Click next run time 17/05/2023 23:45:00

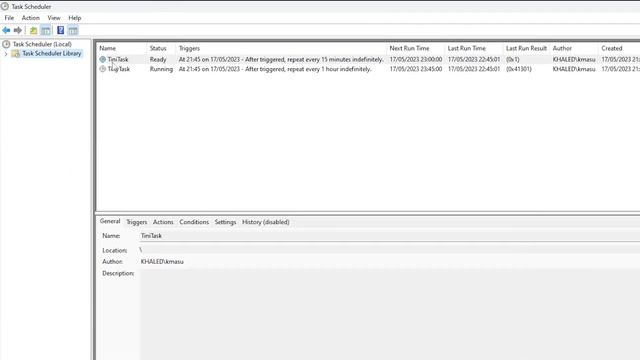(416, 69)
